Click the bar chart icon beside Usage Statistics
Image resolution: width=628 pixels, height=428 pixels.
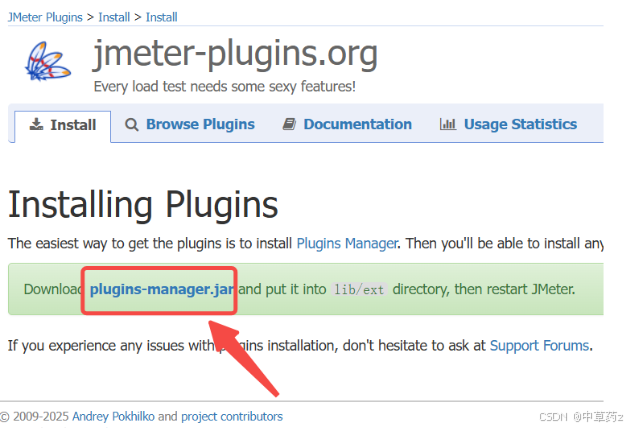448,124
